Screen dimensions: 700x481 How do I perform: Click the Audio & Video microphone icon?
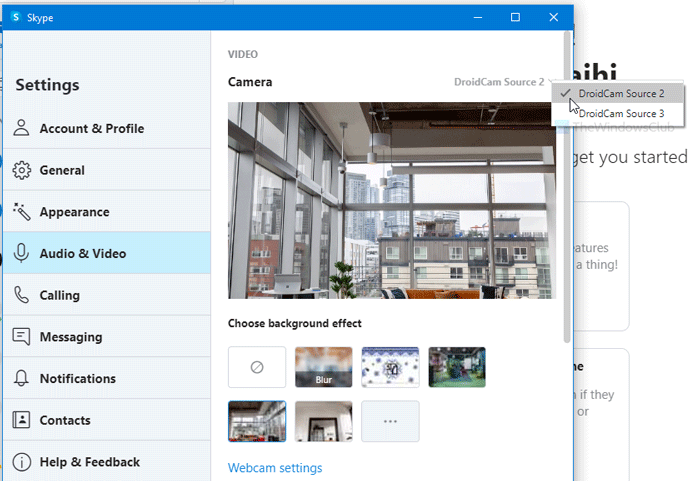[x=21, y=253]
